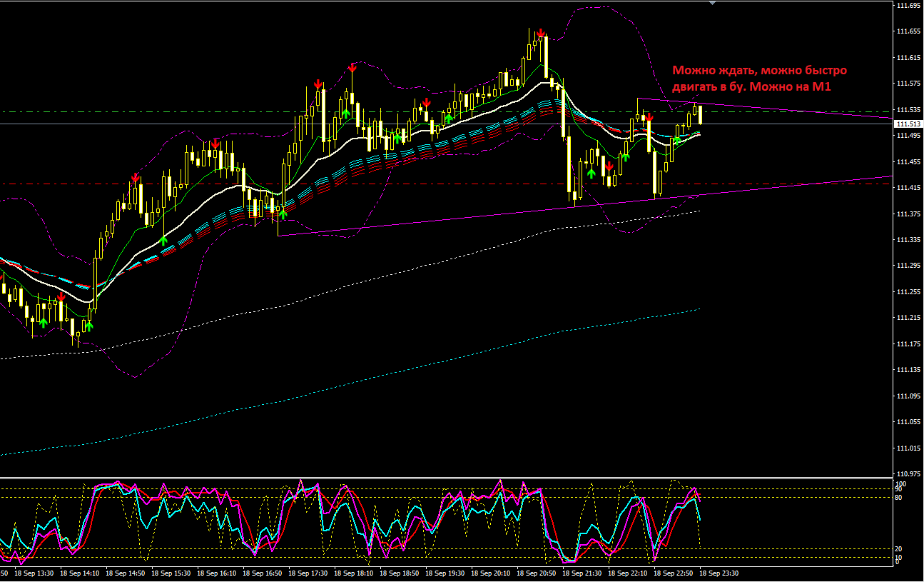Image resolution: width=924 pixels, height=582 pixels.
Task: Click price axis label 111.535
Action: point(908,110)
